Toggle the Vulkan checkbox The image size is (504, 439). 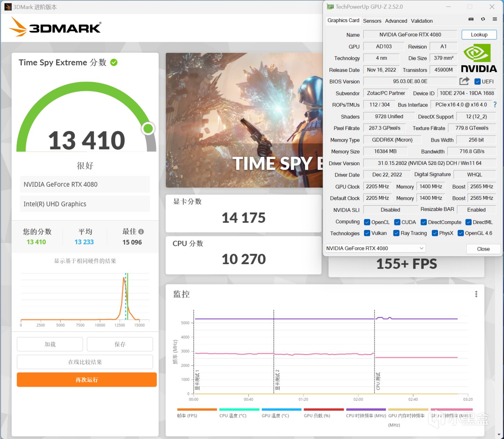pyautogui.click(x=367, y=233)
